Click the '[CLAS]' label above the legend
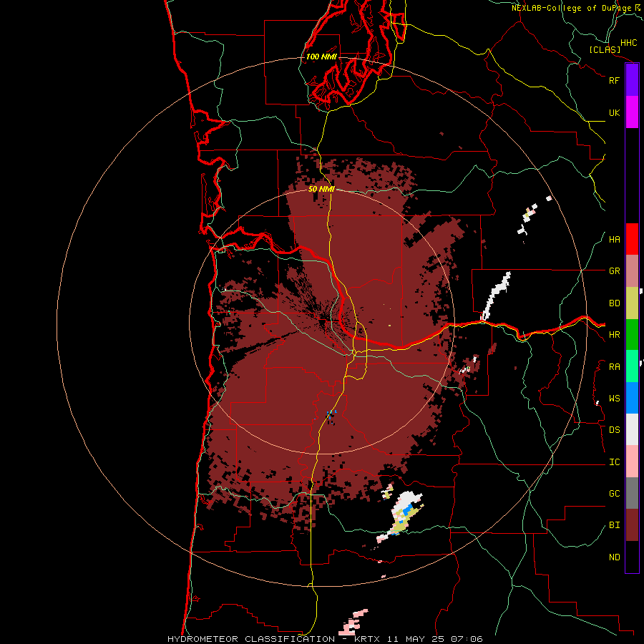This screenshot has height=644, width=644. pos(605,49)
